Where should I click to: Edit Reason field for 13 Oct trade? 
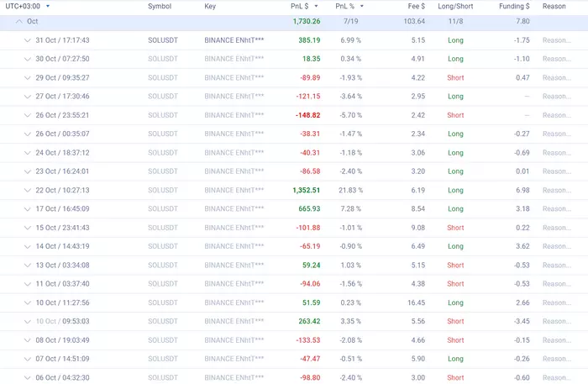pyautogui.click(x=557, y=266)
